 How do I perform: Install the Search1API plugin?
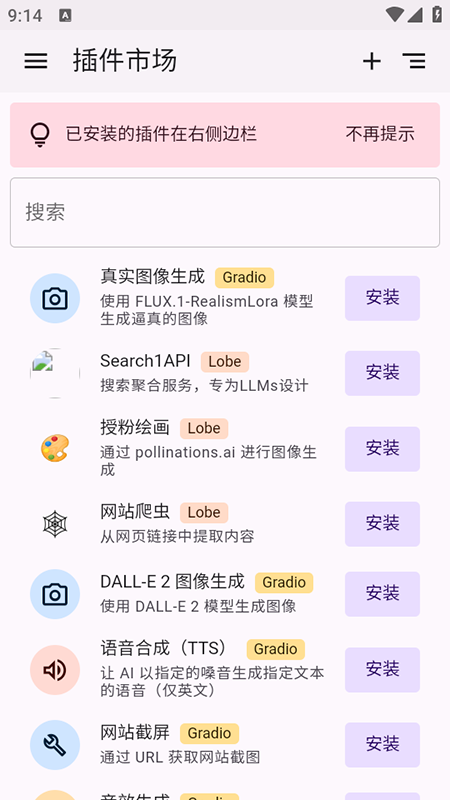point(382,373)
